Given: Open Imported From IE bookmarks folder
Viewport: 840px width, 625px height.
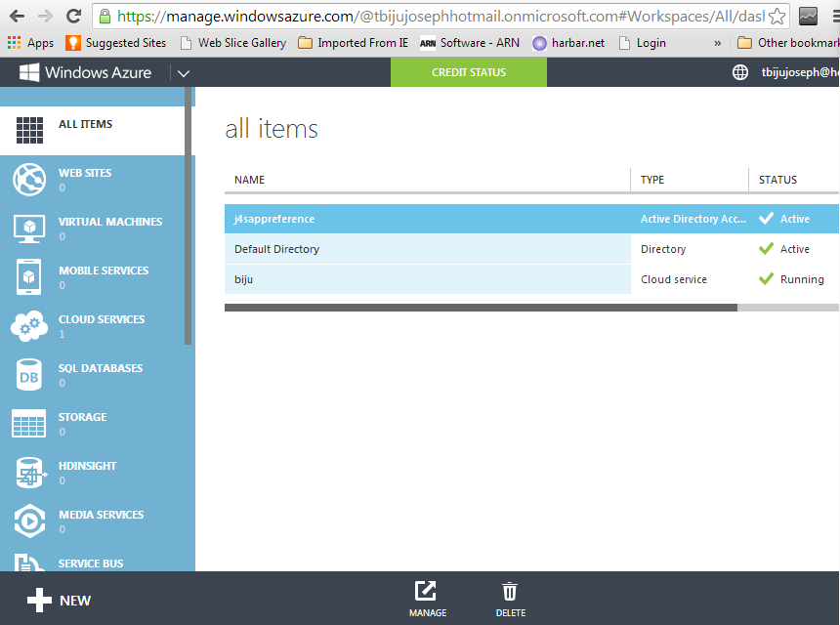Looking at the screenshot, I should [x=353, y=43].
